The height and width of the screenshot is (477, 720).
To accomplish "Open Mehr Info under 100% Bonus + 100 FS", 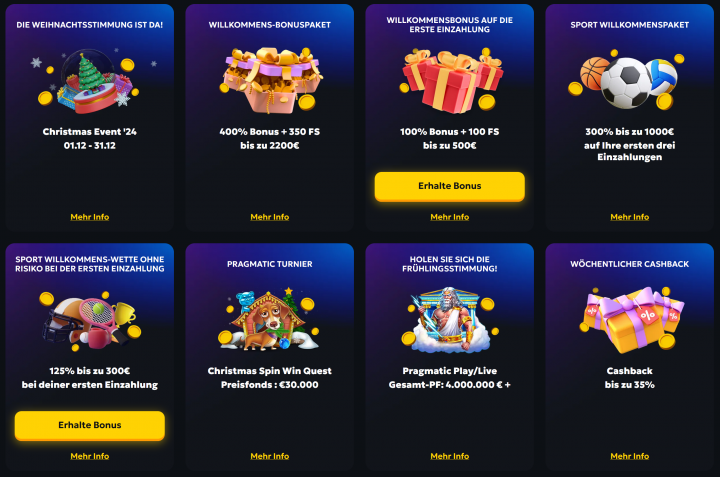I will pos(450,217).
